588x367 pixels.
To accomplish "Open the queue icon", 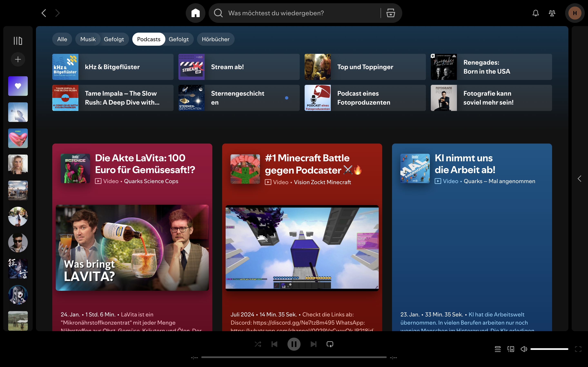I will pos(497,349).
